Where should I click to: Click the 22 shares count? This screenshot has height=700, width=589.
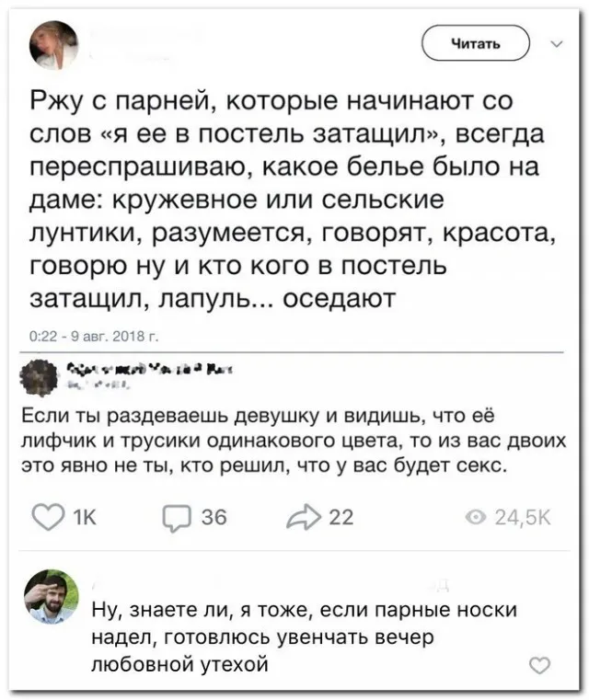coord(341,519)
